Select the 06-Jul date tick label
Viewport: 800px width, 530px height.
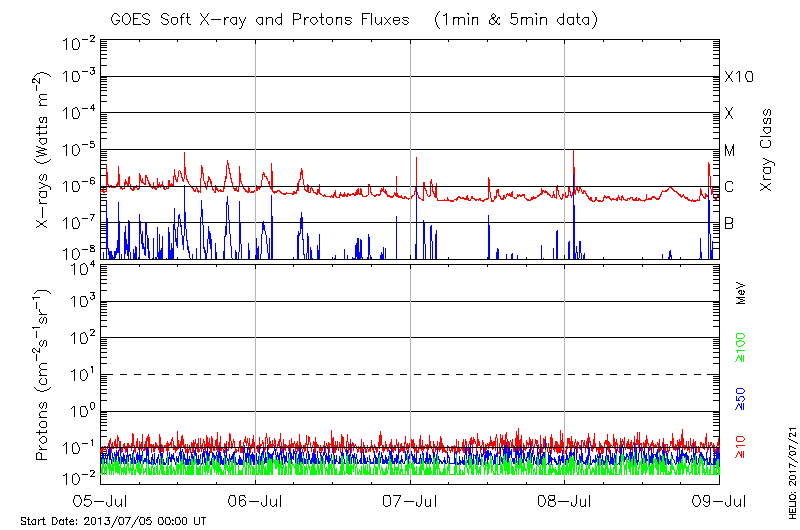click(255, 499)
